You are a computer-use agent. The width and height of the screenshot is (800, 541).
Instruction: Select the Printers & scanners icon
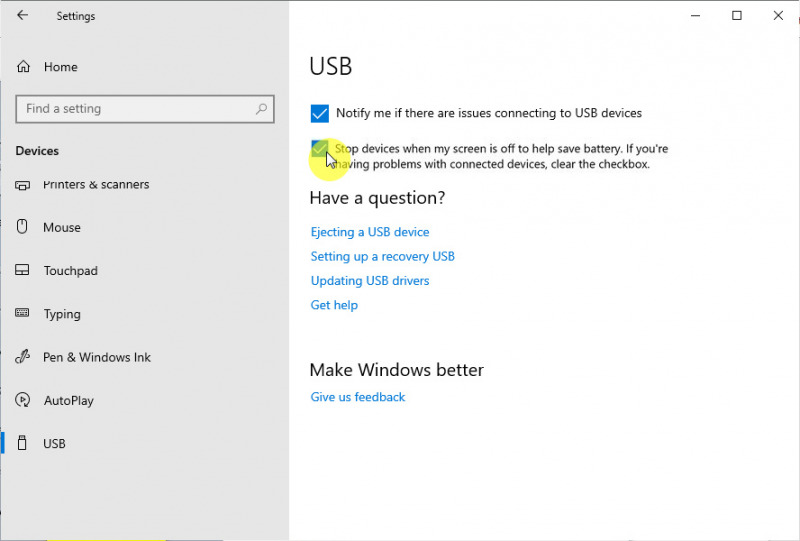pyautogui.click(x=22, y=185)
